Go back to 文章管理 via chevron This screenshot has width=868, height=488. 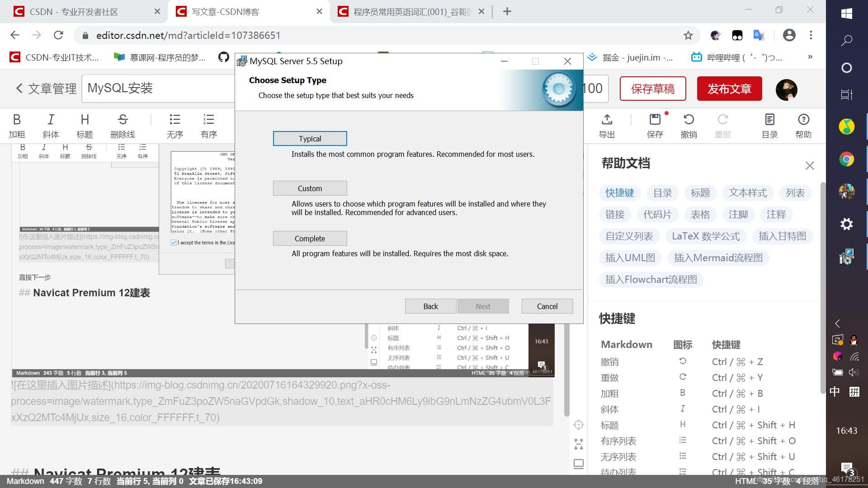(19, 89)
